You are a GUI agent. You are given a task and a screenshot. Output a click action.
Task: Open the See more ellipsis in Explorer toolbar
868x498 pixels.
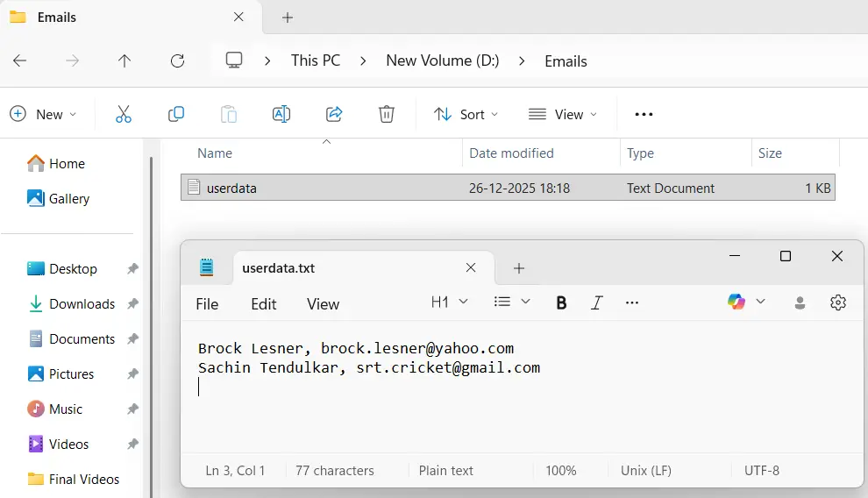click(644, 115)
